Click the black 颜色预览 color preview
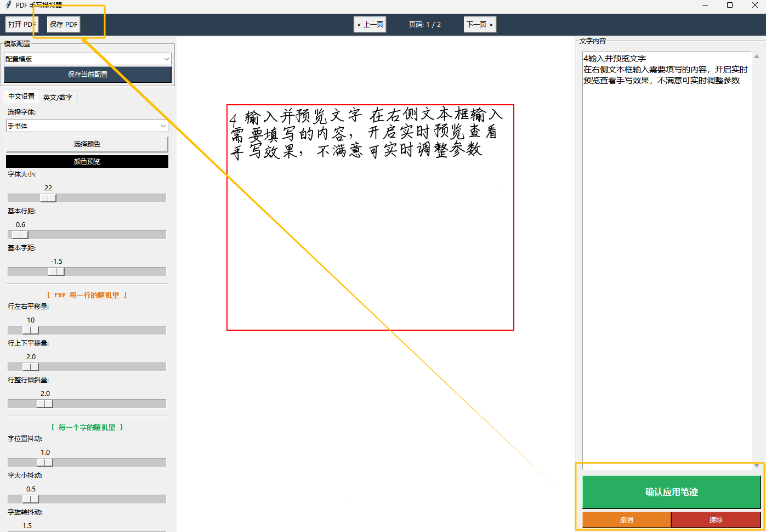The width and height of the screenshot is (766, 532). pyautogui.click(x=87, y=161)
